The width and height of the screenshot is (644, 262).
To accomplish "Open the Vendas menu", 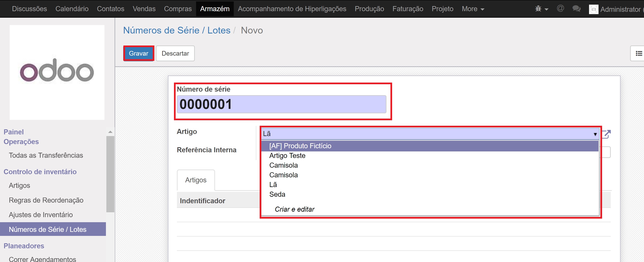I will click(x=144, y=9).
